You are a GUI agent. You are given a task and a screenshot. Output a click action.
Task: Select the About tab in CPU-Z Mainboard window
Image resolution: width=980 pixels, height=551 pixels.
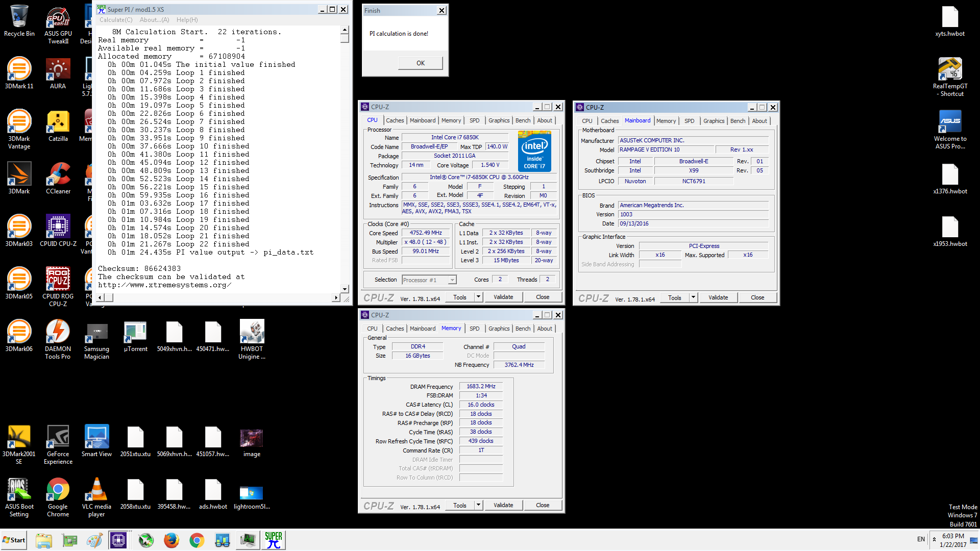coord(759,121)
